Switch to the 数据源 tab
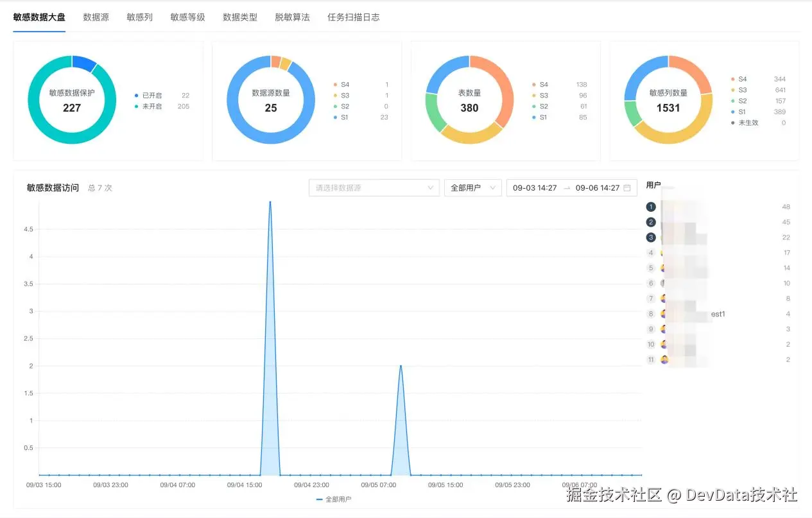Image resolution: width=812 pixels, height=518 pixels. pyautogui.click(x=96, y=17)
